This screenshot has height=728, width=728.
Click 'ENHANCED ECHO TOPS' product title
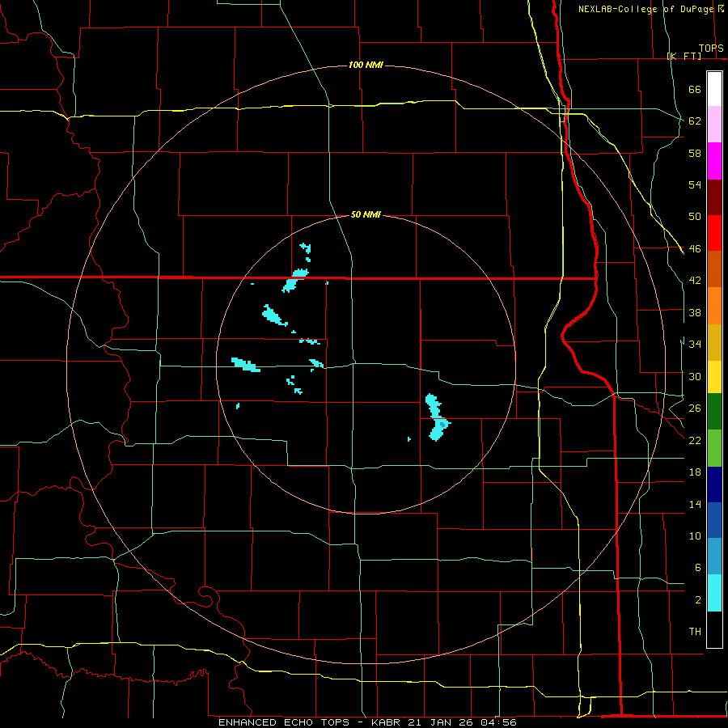click(x=284, y=722)
